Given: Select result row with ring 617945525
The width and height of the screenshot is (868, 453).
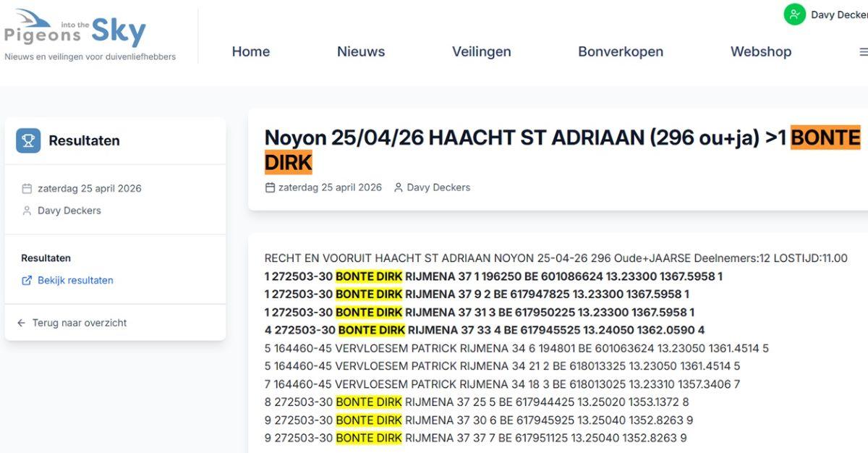Looking at the screenshot, I should coord(485,331).
